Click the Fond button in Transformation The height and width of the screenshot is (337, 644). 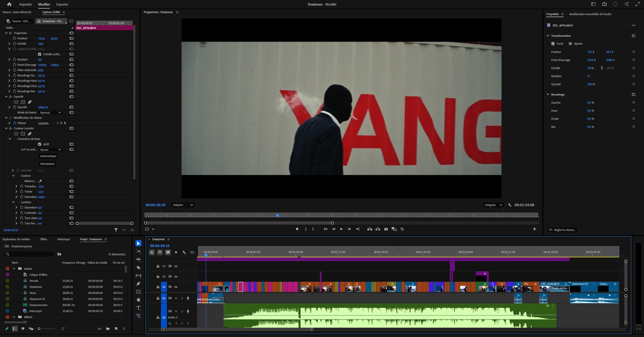click(x=557, y=44)
